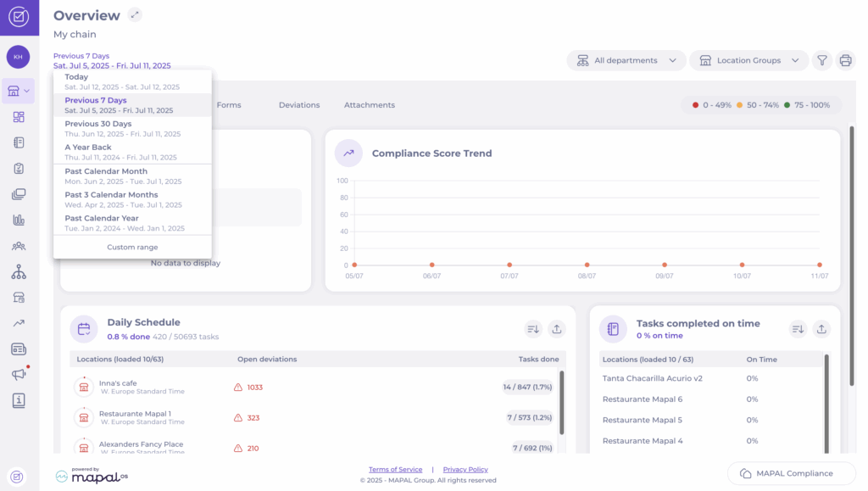The width and height of the screenshot is (868, 491).
Task: Open the All departments dropdown
Action: pos(626,60)
